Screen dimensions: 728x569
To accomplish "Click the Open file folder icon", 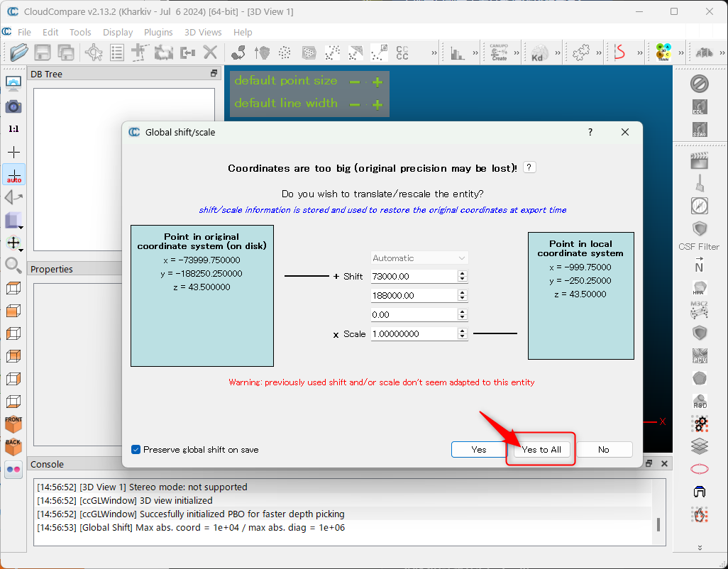I will [19, 52].
